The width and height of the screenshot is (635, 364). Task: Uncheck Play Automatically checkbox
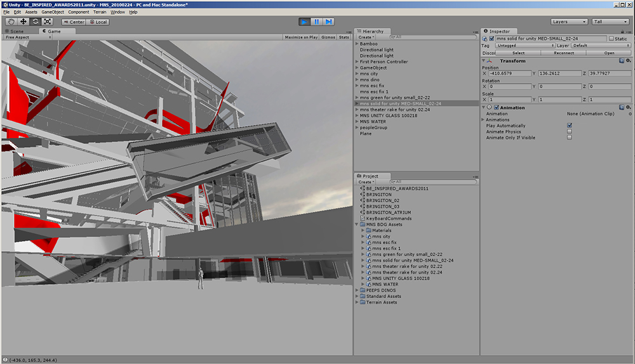pos(570,126)
